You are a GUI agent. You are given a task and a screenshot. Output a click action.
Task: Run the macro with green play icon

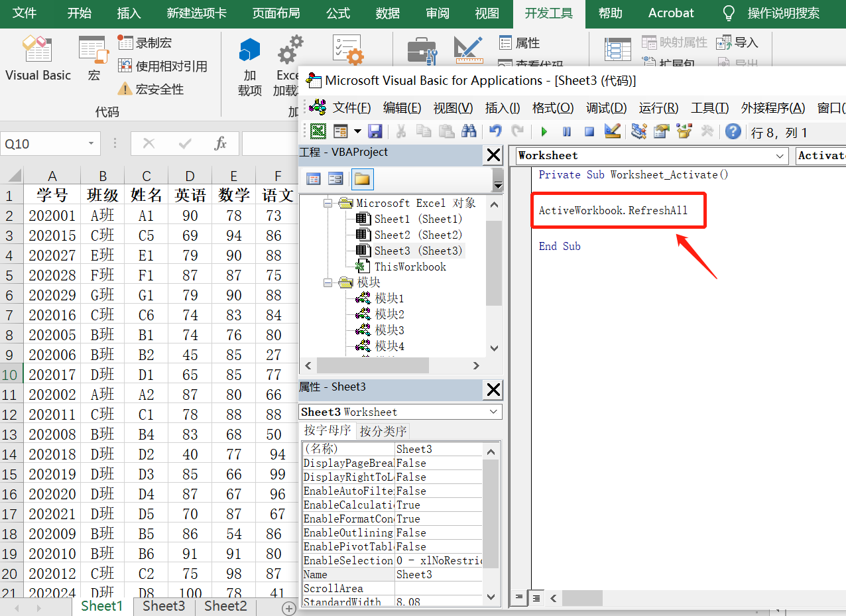point(544,131)
